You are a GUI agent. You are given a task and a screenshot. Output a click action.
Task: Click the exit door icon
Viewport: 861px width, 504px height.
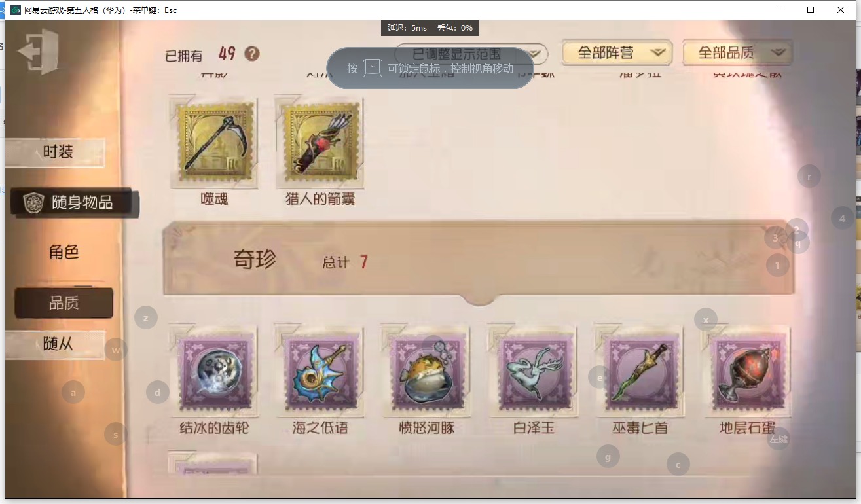click(39, 51)
